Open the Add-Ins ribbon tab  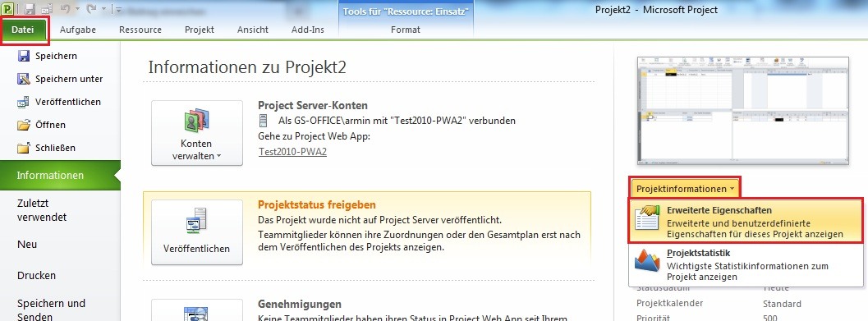(x=308, y=30)
